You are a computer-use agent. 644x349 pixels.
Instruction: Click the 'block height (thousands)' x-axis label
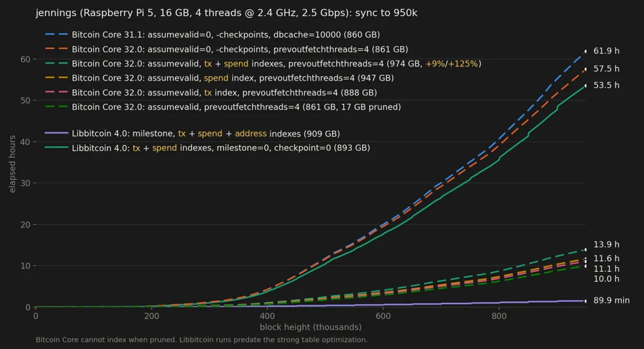coord(311,328)
